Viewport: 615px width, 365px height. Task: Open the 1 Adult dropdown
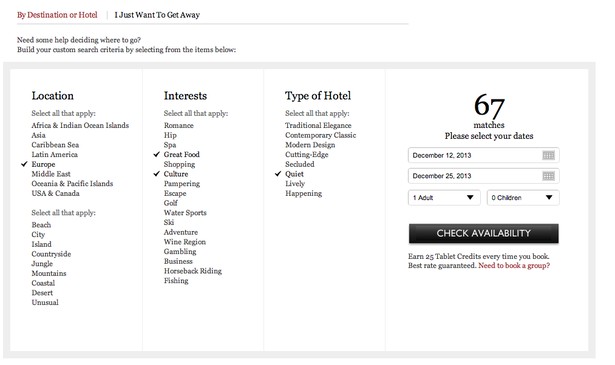tap(444, 198)
